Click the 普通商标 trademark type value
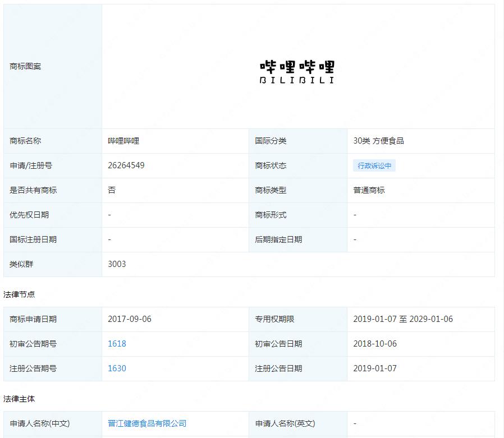 (368, 190)
